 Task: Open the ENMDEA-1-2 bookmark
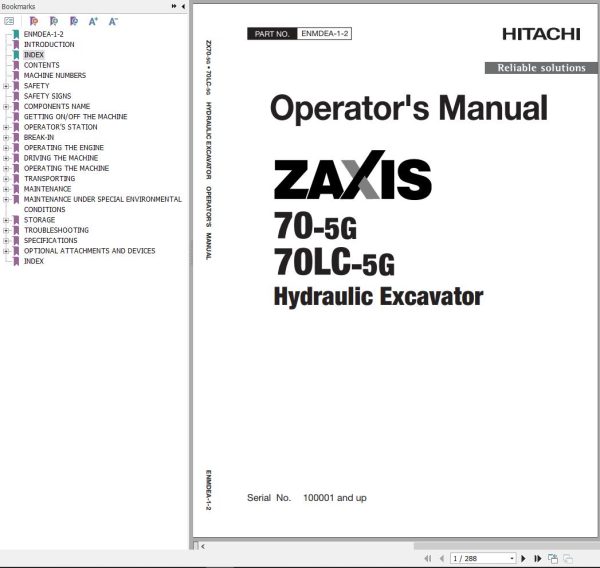(44, 34)
